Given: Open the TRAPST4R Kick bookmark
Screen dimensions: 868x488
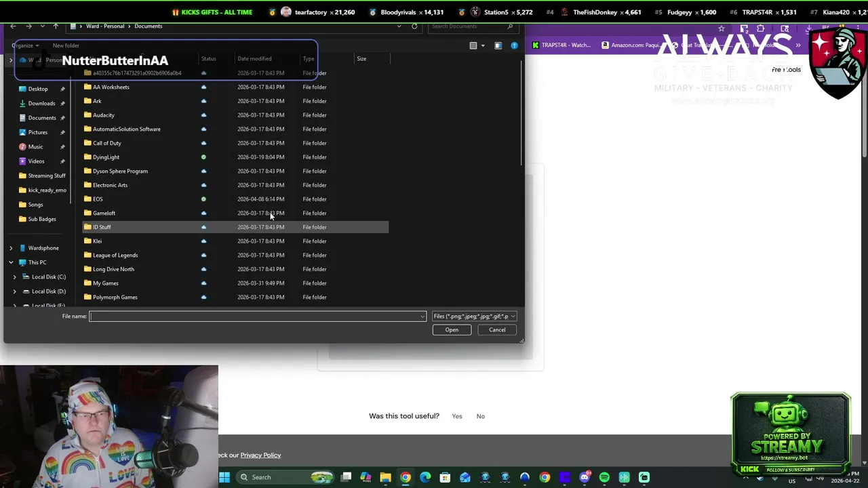Looking at the screenshot, I should point(561,45).
